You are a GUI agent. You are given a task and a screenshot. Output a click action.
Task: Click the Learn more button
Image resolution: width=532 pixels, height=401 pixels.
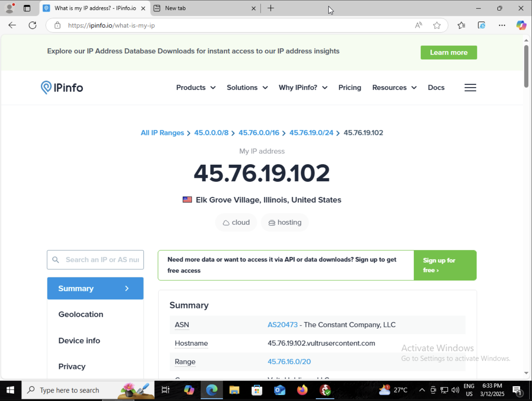click(x=449, y=52)
